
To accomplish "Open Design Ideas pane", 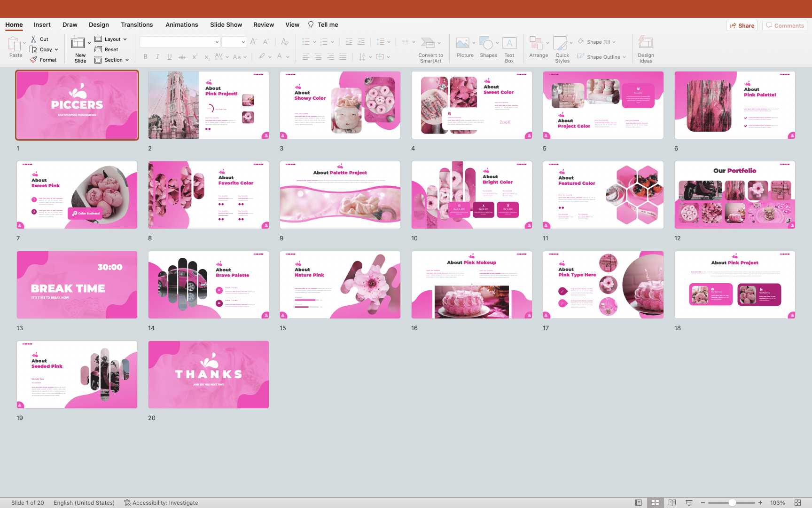I will (x=646, y=43).
